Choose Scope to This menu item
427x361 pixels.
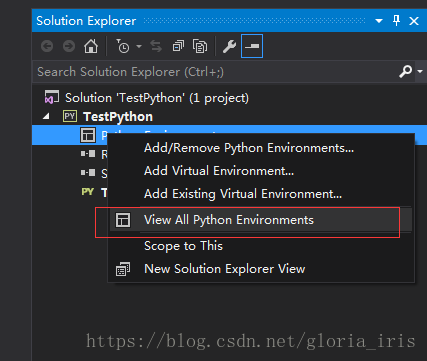pos(261,246)
